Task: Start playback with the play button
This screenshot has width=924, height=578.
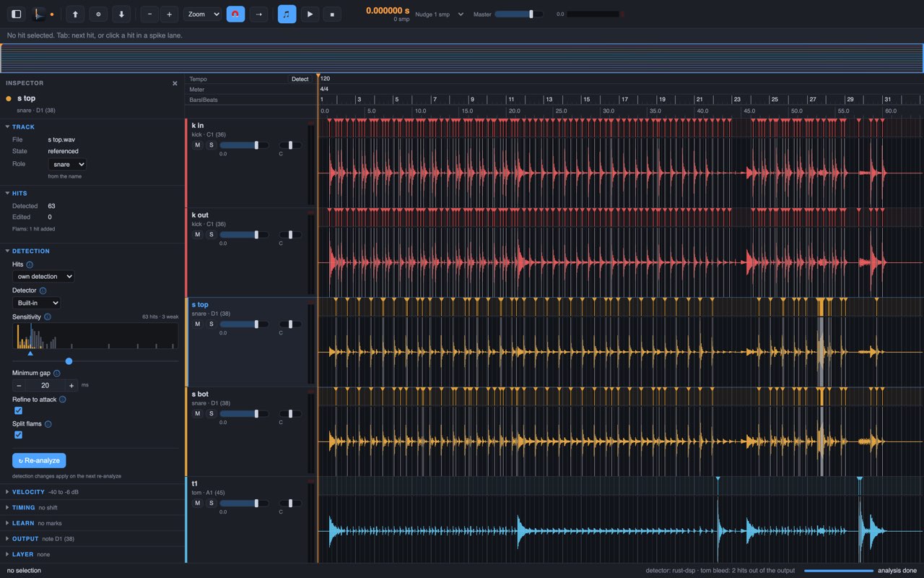Action: [310, 14]
